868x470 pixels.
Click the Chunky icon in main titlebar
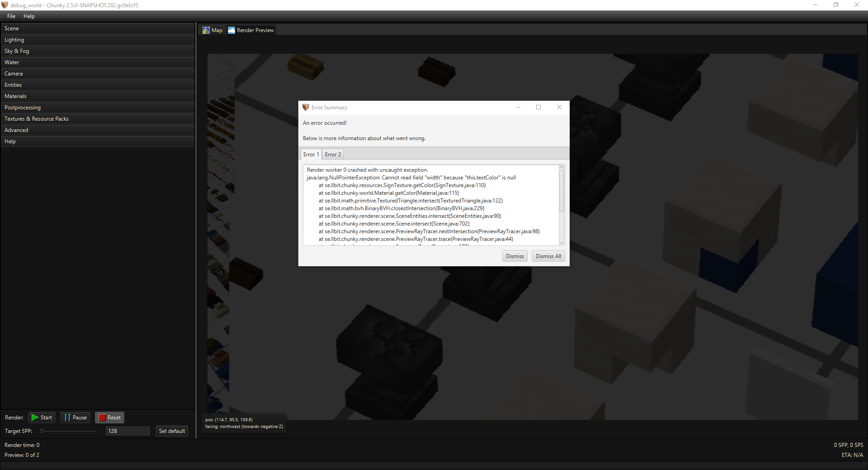[5, 5]
